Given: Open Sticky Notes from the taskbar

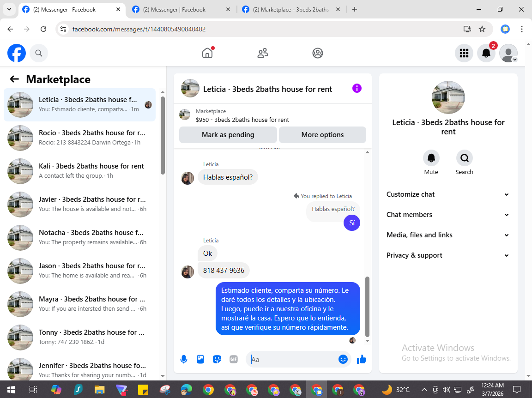Looking at the screenshot, I should 143,390.
